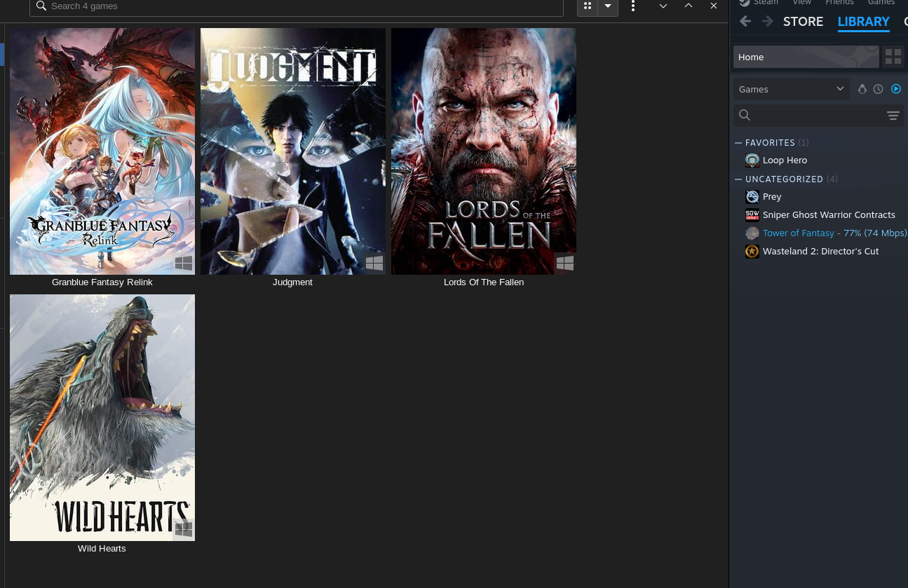Click the upward chevron in the top bar
This screenshot has width=908, height=588.
(x=689, y=6)
